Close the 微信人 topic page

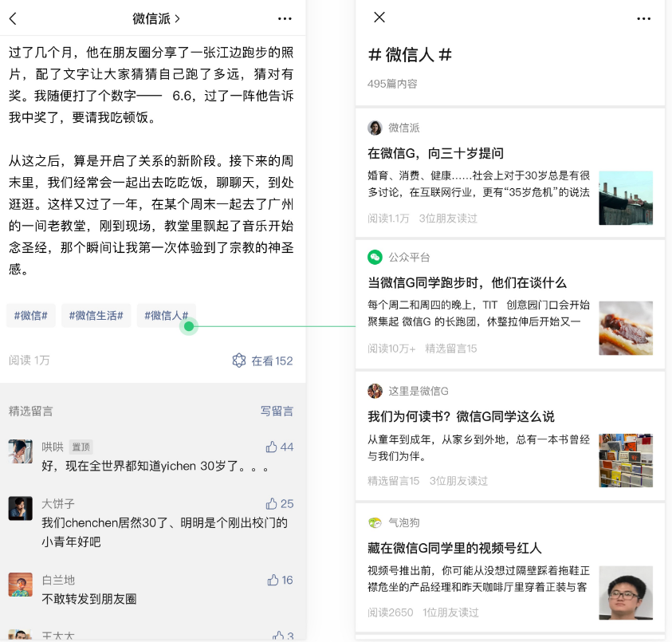pyautogui.click(x=379, y=18)
